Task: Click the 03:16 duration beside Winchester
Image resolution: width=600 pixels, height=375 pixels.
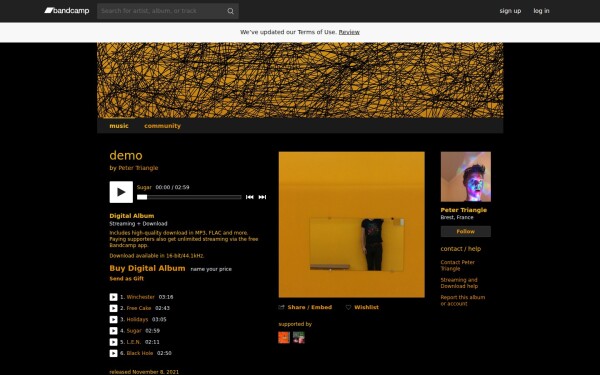Action: [x=166, y=297]
